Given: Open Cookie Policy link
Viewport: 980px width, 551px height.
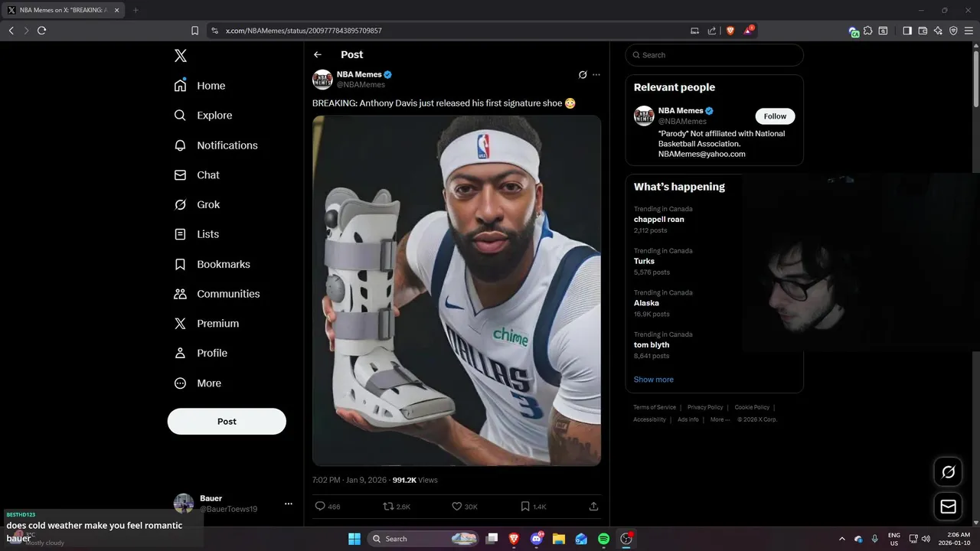Looking at the screenshot, I should click(752, 408).
